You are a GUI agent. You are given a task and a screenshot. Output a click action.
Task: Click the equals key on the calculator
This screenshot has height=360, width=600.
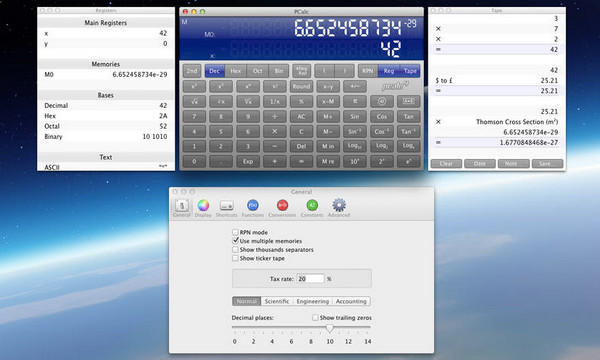point(301,161)
